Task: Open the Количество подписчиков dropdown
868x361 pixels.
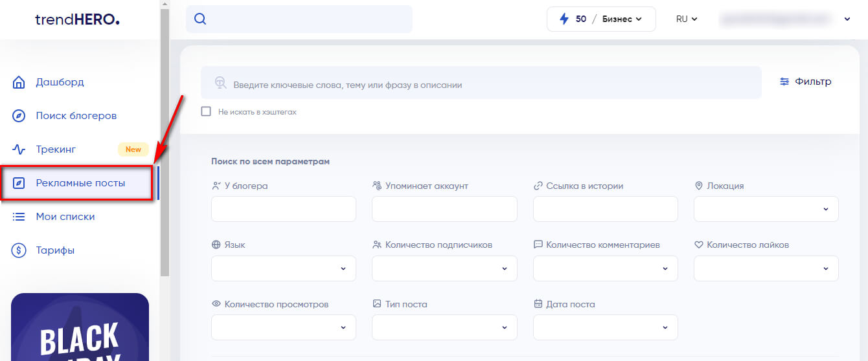Action: (444, 268)
